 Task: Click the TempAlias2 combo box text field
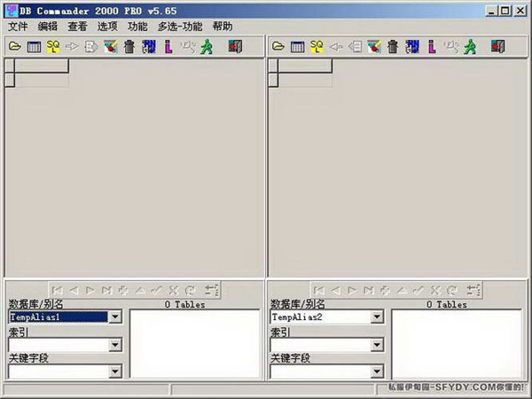coord(321,317)
